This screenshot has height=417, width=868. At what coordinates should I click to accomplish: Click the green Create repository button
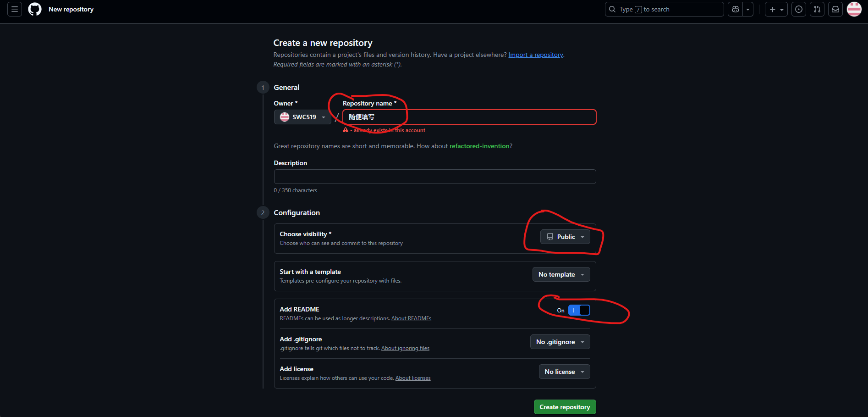565,407
